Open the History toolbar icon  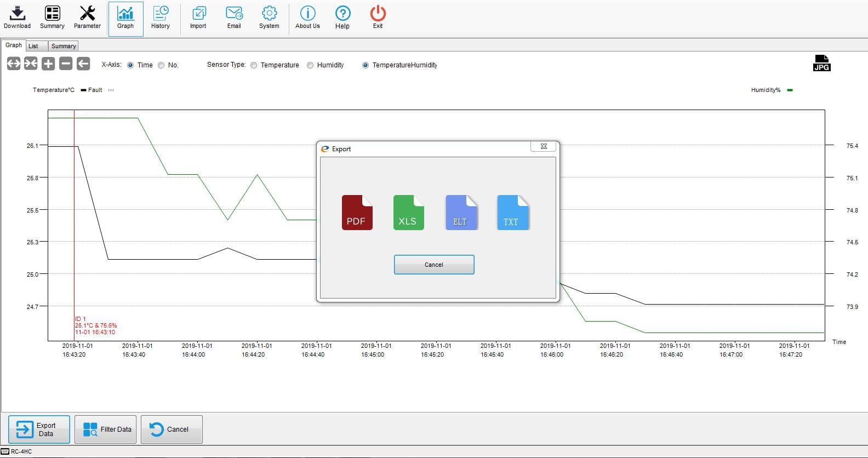[161, 18]
